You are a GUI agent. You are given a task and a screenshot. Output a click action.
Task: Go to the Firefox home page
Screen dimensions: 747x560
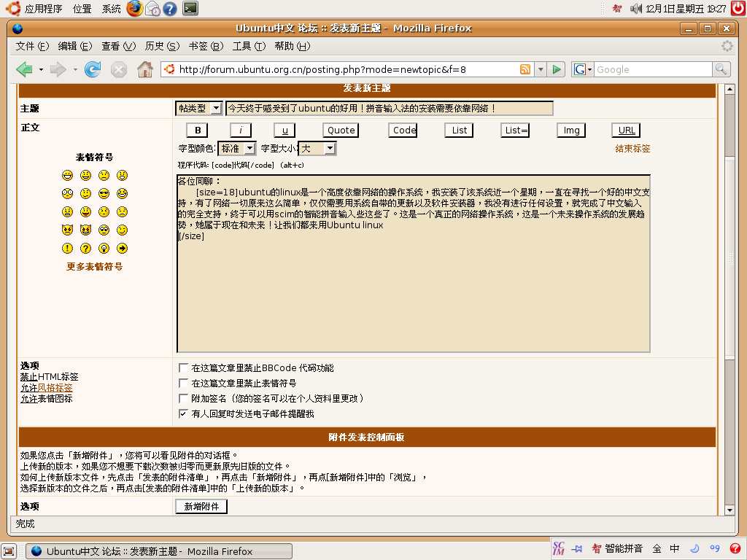[145, 69]
